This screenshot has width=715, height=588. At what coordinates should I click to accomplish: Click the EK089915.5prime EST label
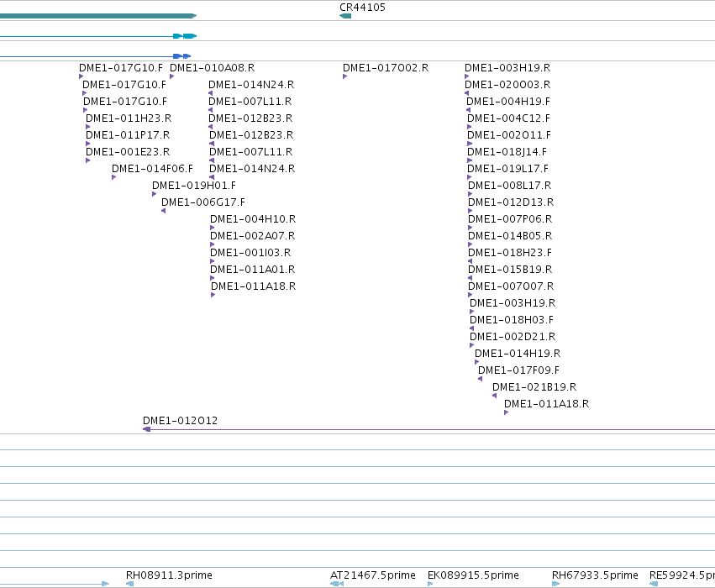coord(473,575)
